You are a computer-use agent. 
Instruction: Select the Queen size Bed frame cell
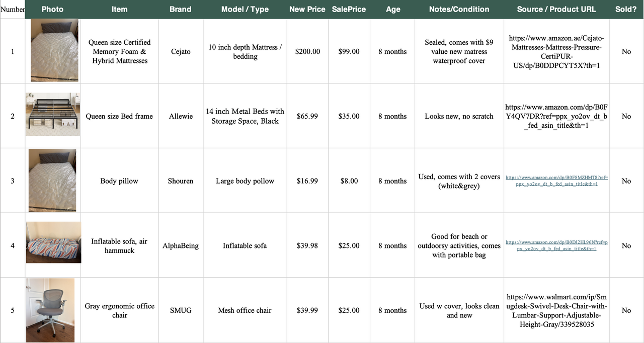(x=119, y=116)
